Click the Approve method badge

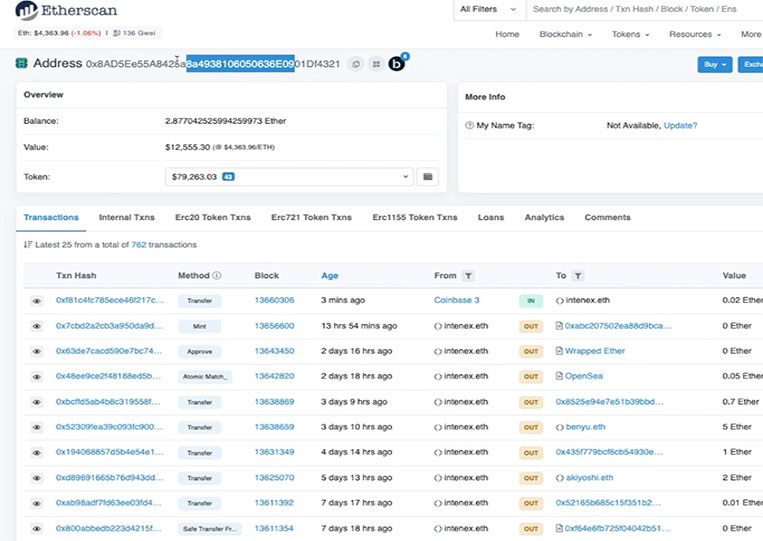pyautogui.click(x=200, y=351)
